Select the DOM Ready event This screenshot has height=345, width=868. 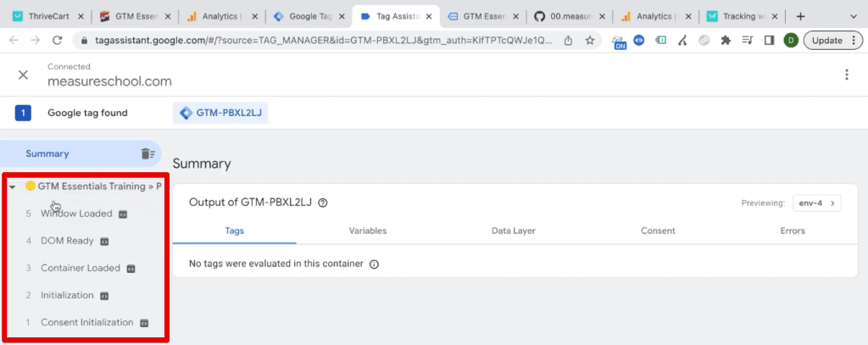67,241
